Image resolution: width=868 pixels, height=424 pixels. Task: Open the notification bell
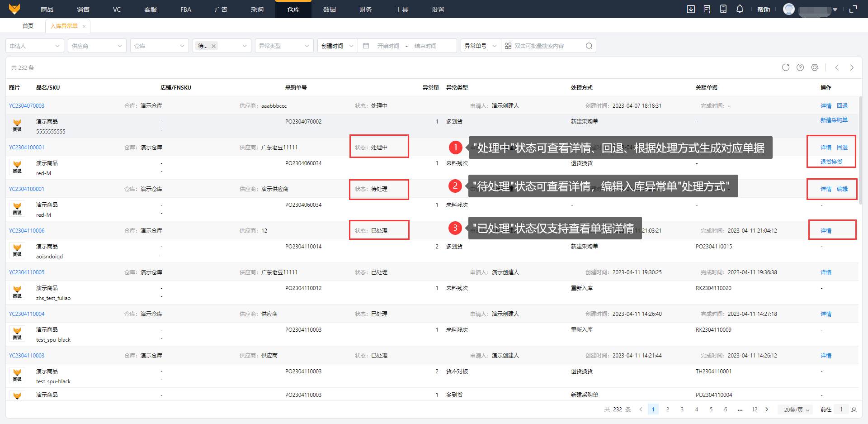coord(740,9)
